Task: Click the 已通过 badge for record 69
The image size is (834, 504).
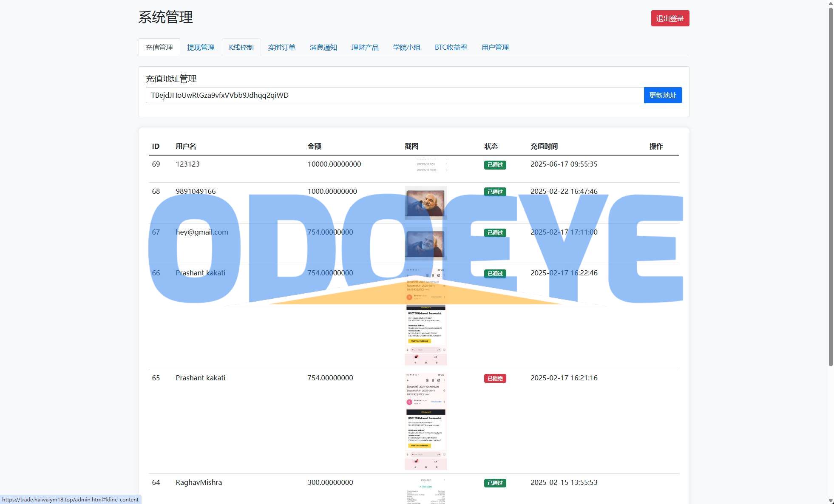Action: 495,165
